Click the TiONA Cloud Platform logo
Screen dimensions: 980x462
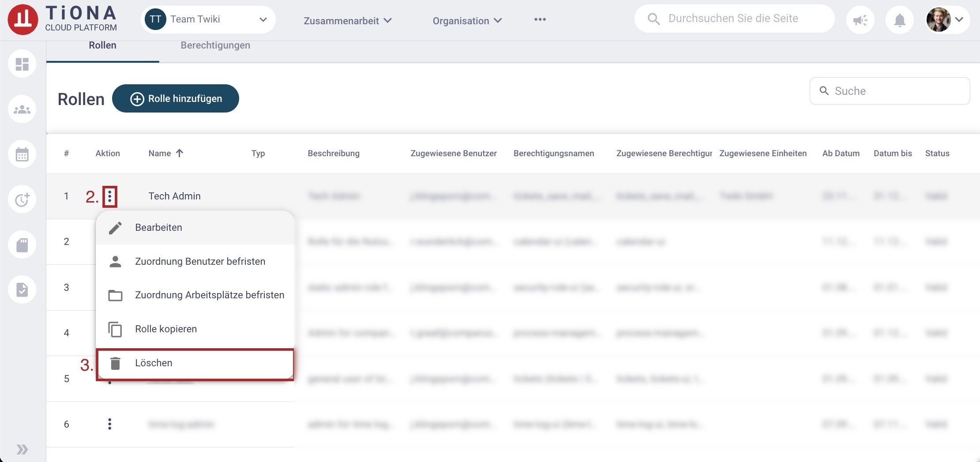coord(62,19)
